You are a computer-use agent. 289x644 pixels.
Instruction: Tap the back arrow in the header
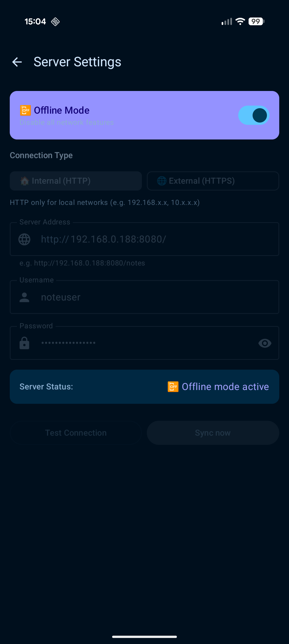[x=17, y=61]
